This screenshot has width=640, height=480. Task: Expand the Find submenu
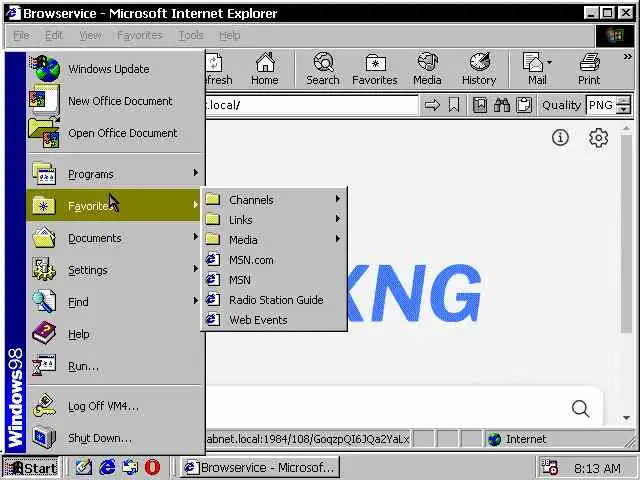(x=115, y=302)
